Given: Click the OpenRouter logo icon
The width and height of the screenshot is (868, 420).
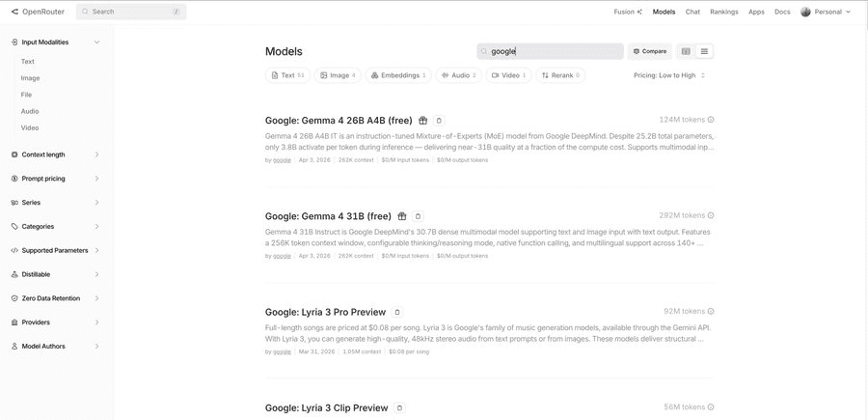Looking at the screenshot, I should (x=14, y=12).
